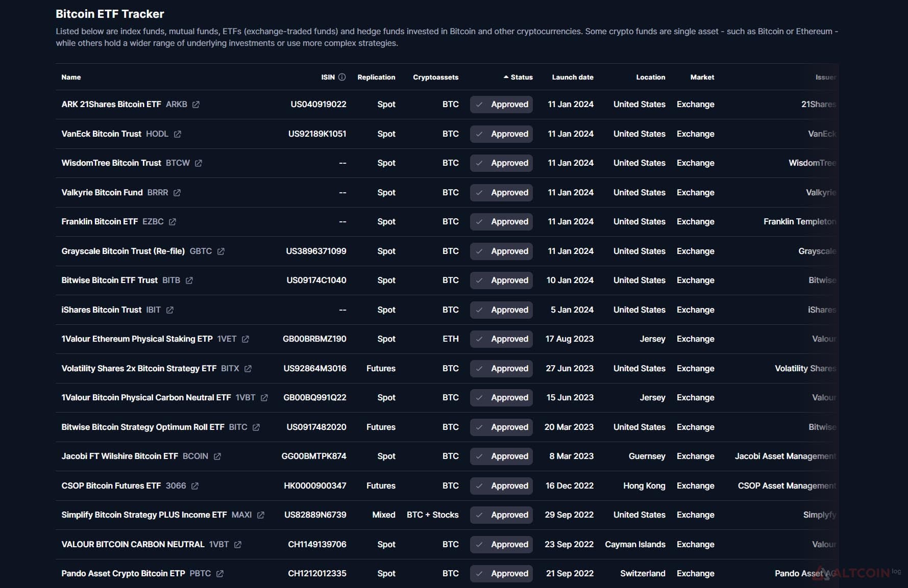Click the "Cayman Islands" location cell
The image size is (908, 588).
(x=635, y=544)
